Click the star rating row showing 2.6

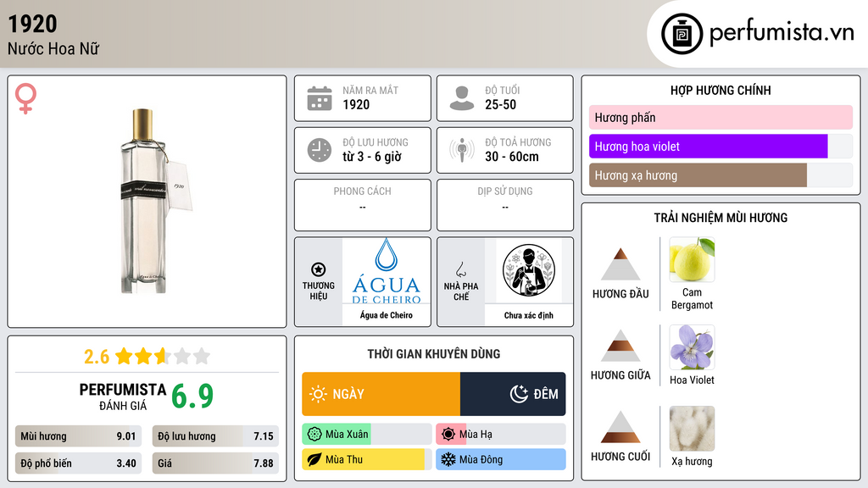tap(147, 357)
